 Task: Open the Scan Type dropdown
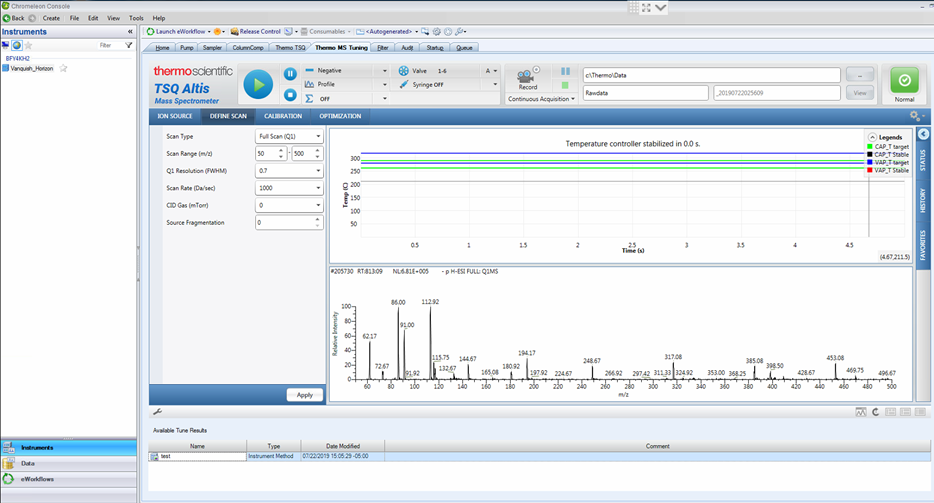point(289,136)
